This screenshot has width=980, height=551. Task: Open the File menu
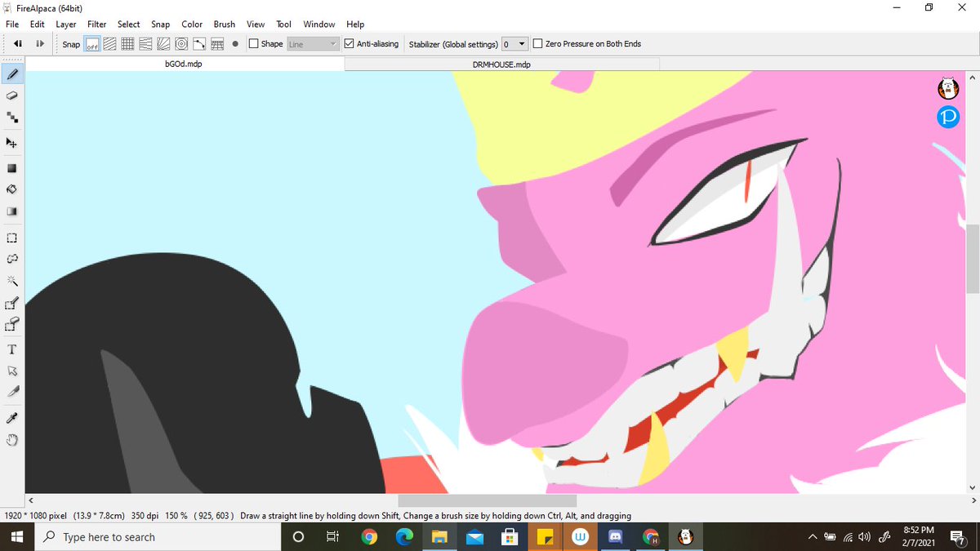point(12,24)
